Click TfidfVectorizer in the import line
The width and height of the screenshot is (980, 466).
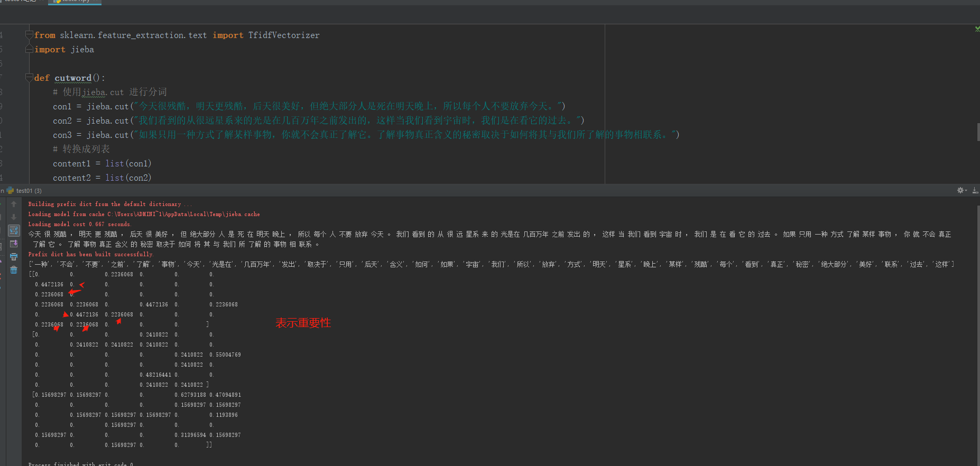coord(284,35)
